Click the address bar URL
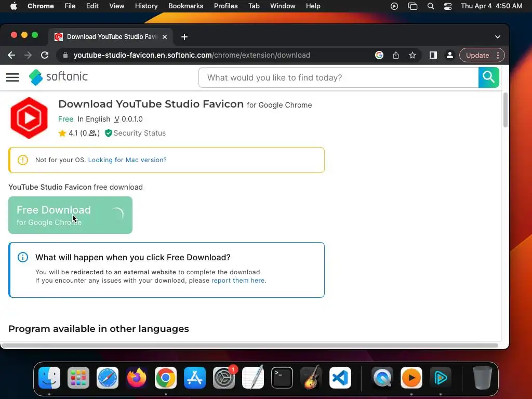 click(192, 55)
